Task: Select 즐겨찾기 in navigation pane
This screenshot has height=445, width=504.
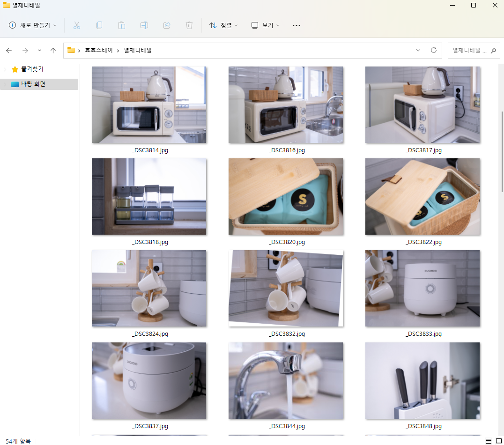Action: (x=32, y=69)
